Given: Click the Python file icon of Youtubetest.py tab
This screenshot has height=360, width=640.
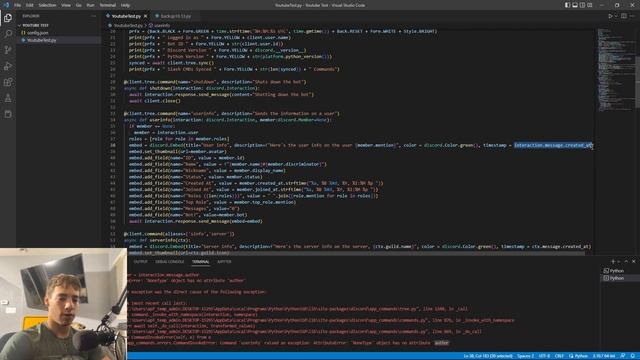Looking at the screenshot, I should pyautogui.click(x=108, y=16).
